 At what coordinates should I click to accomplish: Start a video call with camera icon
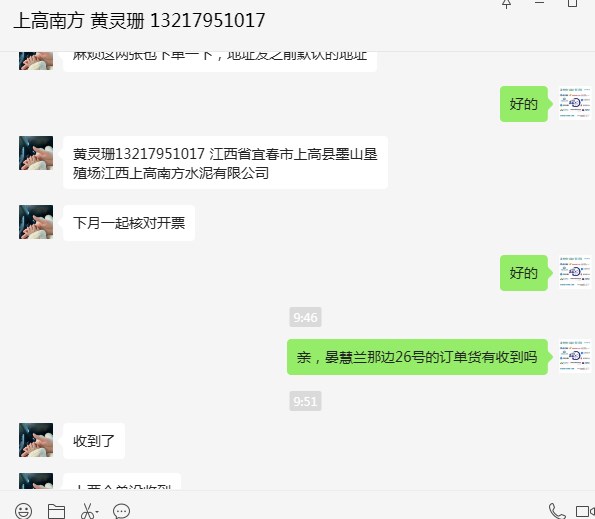coord(585,511)
